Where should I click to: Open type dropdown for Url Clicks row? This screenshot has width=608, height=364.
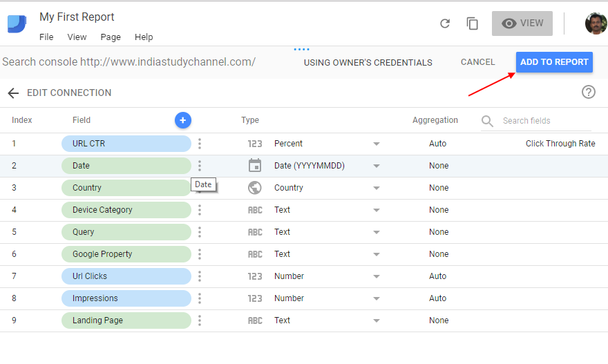point(377,276)
